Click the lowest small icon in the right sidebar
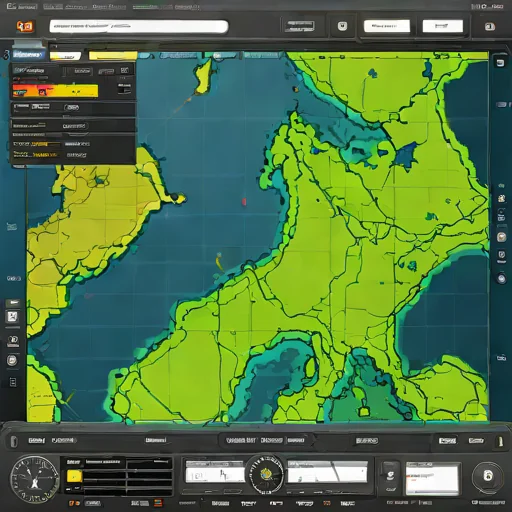This screenshot has height=512, width=512. click(x=501, y=358)
